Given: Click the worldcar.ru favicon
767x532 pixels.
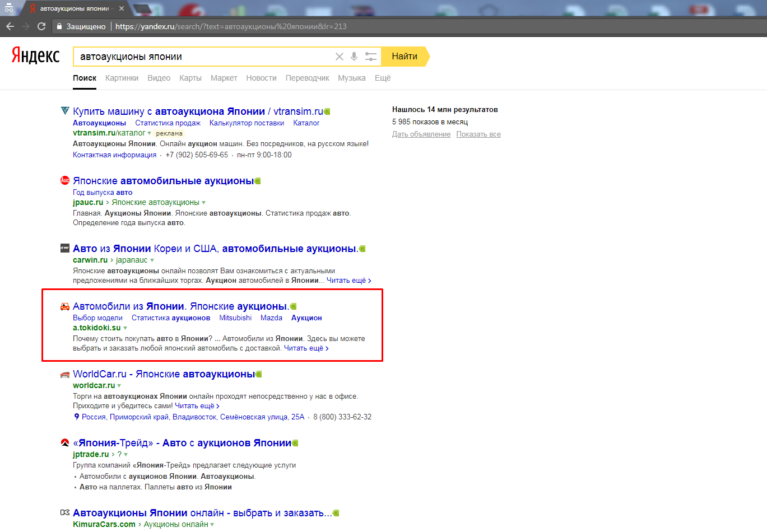Looking at the screenshot, I should coord(65,374).
